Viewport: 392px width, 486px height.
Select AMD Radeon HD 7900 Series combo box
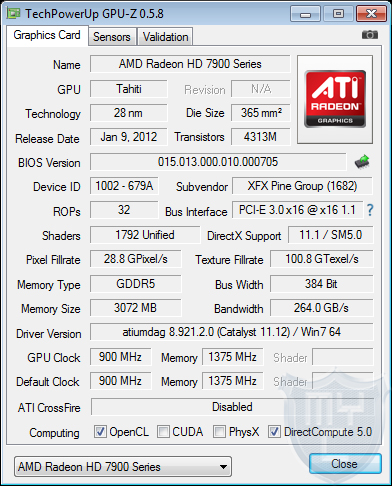tap(123, 467)
